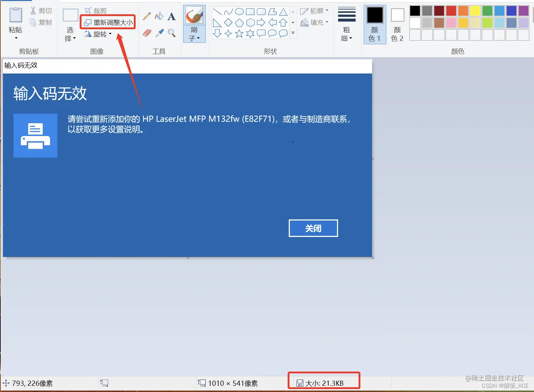Pick the lime green palette swatch
Viewport: 534px width, 392px height.
[487, 23]
